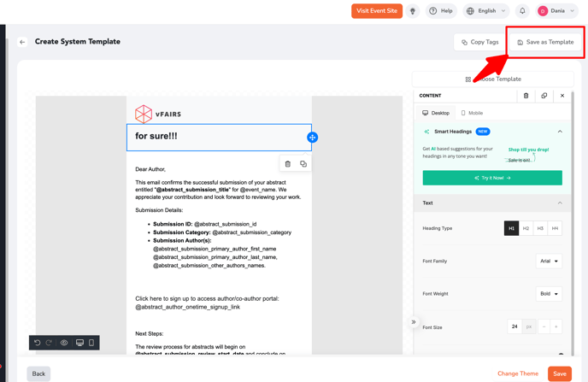Click the Font Size input field
The height and width of the screenshot is (382, 588).
(x=514, y=326)
